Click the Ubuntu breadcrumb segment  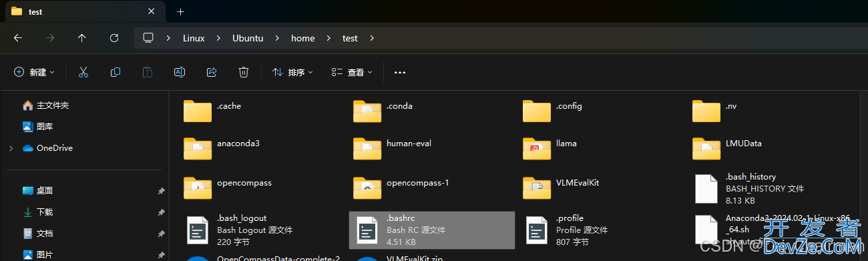click(248, 38)
